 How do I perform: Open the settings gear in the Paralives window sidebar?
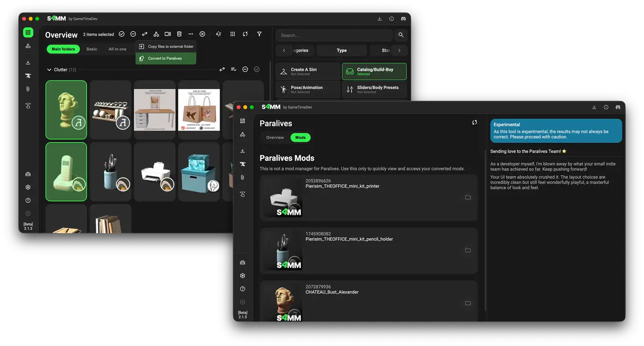(243, 276)
